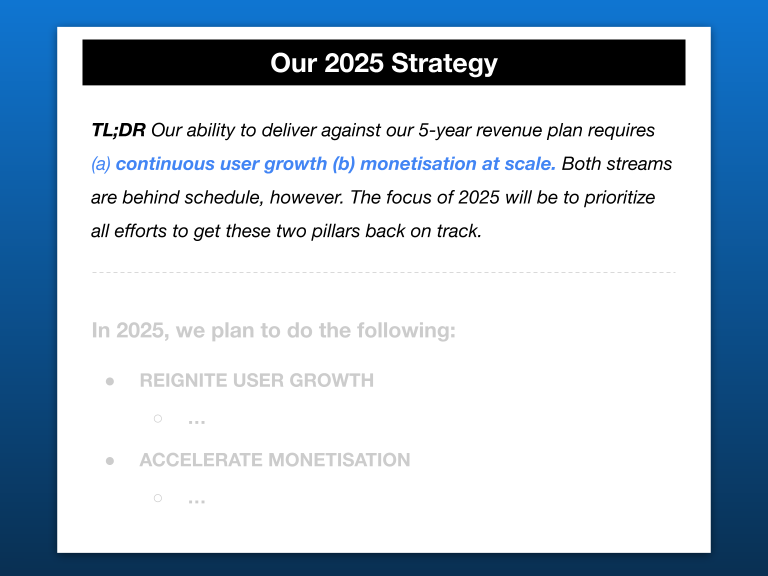
Task: Click the blue "continuous user growth" text
Action: 221,164
